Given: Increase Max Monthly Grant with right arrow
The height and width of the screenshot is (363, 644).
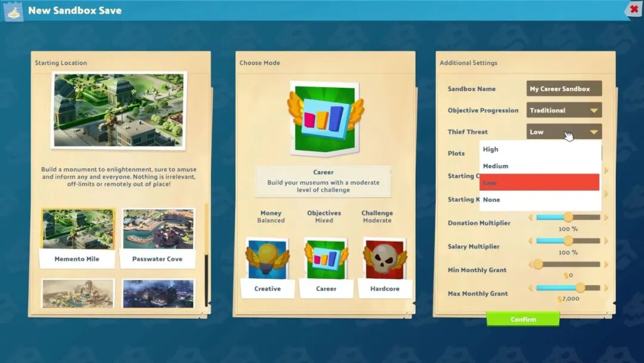Looking at the screenshot, I should tap(606, 288).
